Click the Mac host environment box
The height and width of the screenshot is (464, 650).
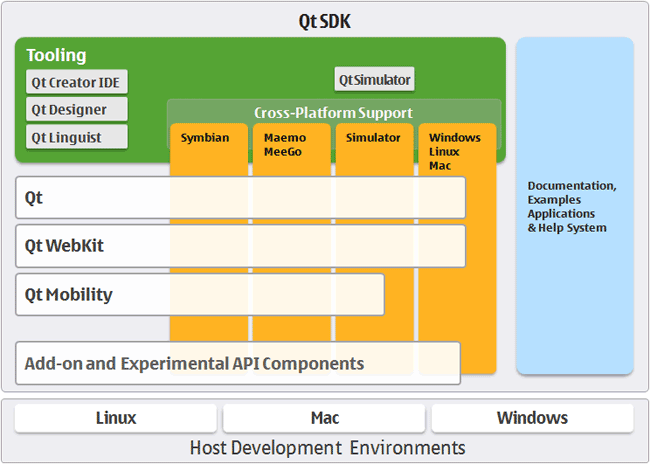pos(324,418)
